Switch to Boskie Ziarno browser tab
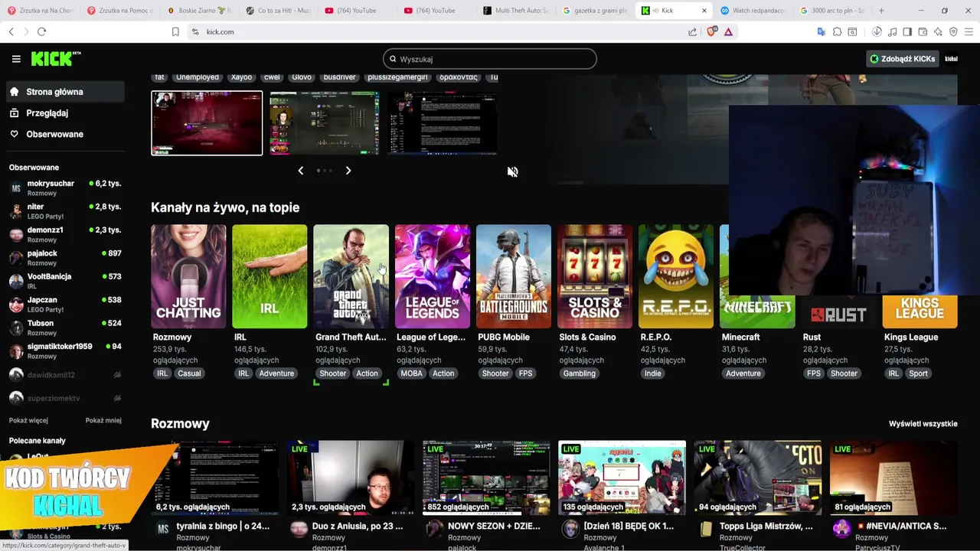Screen dimensions: 980x551 [201, 11]
